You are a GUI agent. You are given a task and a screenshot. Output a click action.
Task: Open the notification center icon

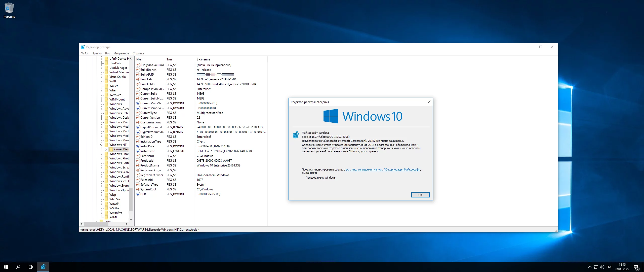tap(636, 267)
